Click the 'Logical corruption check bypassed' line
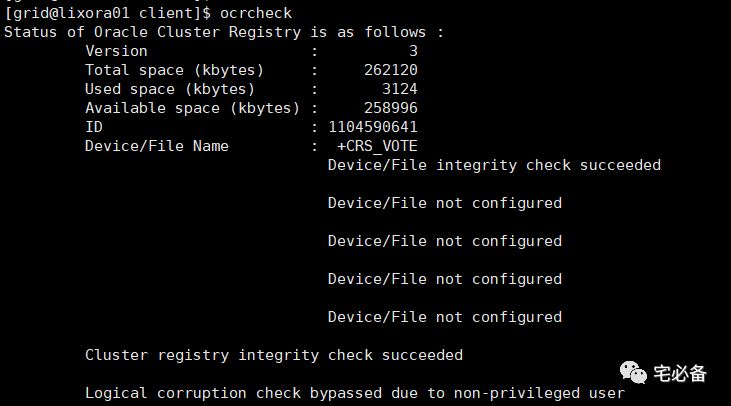The image size is (731, 406). click(355, 393)
